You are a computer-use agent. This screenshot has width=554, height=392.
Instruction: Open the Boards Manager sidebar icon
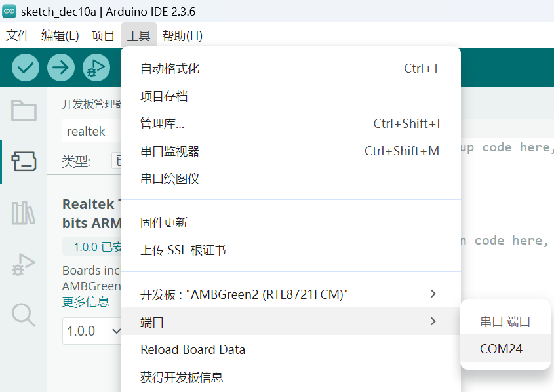coord(24,161)
